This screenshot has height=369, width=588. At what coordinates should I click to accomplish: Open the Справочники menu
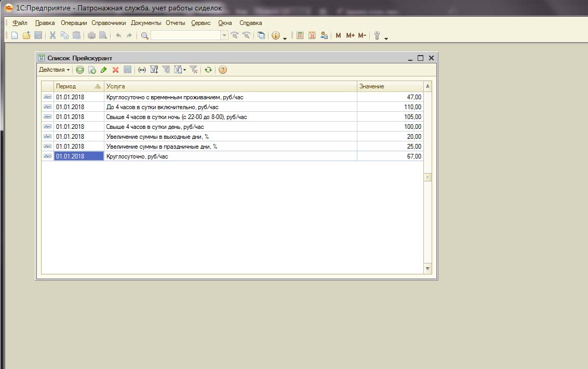(x=109, y=23)
